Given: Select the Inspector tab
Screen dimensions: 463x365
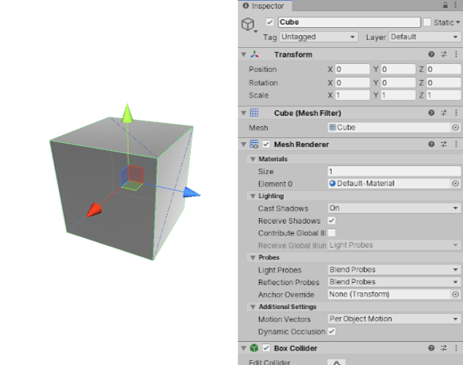Looking at the screenshot, I should coord(265,6).
